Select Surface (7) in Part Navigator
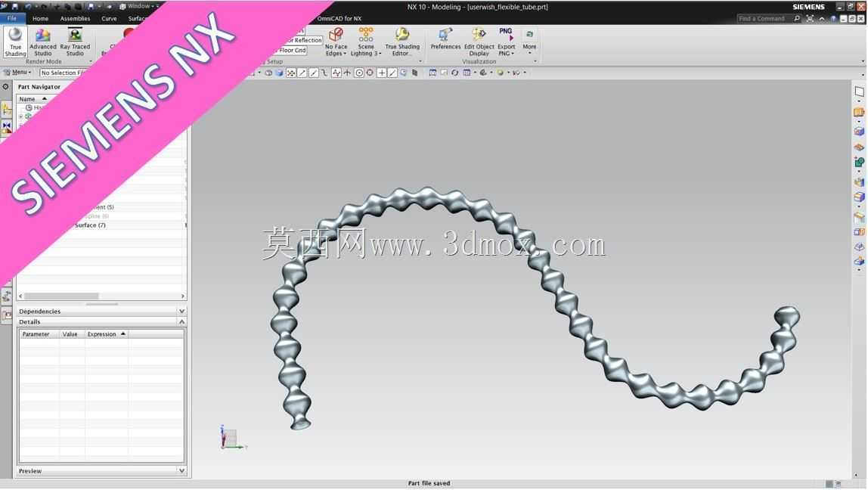The image size is (868, 490). (90, 225)
